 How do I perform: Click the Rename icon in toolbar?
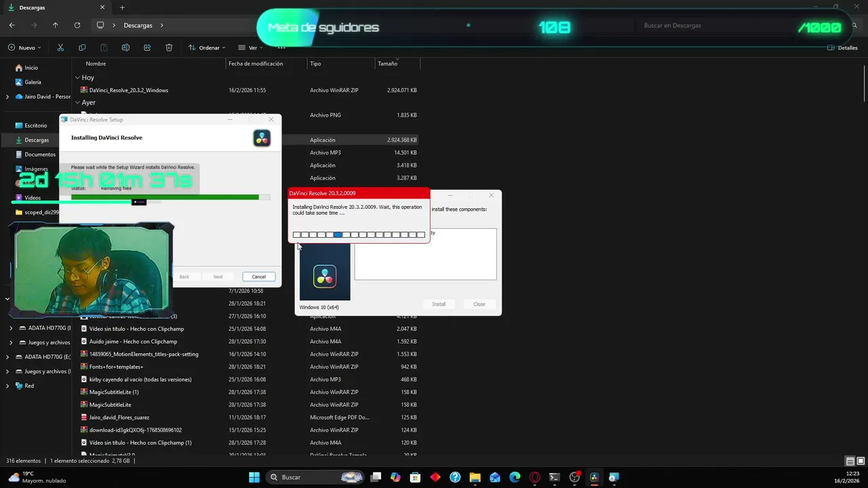point(125,47)
